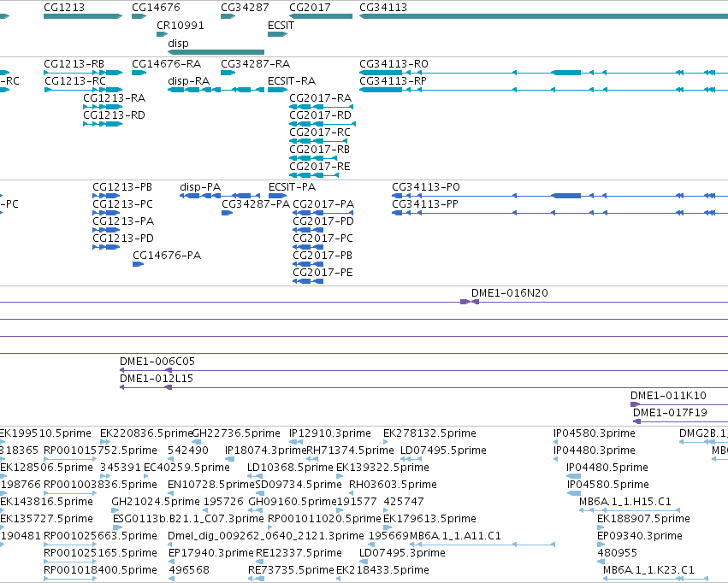Click the CR10991 gene label
Viewport: 728px width, 583px height.
[181, 25]
